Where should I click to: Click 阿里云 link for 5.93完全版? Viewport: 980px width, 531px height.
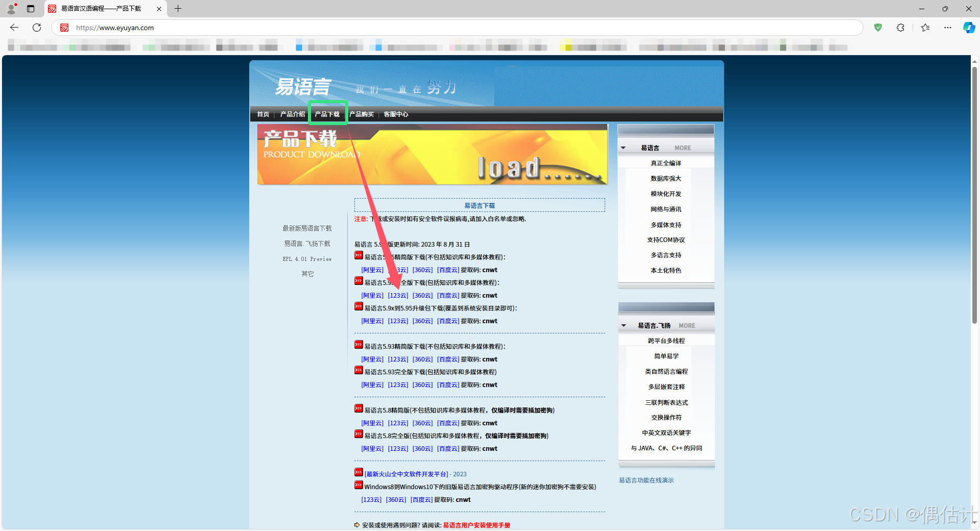click(x=372, y=385)
